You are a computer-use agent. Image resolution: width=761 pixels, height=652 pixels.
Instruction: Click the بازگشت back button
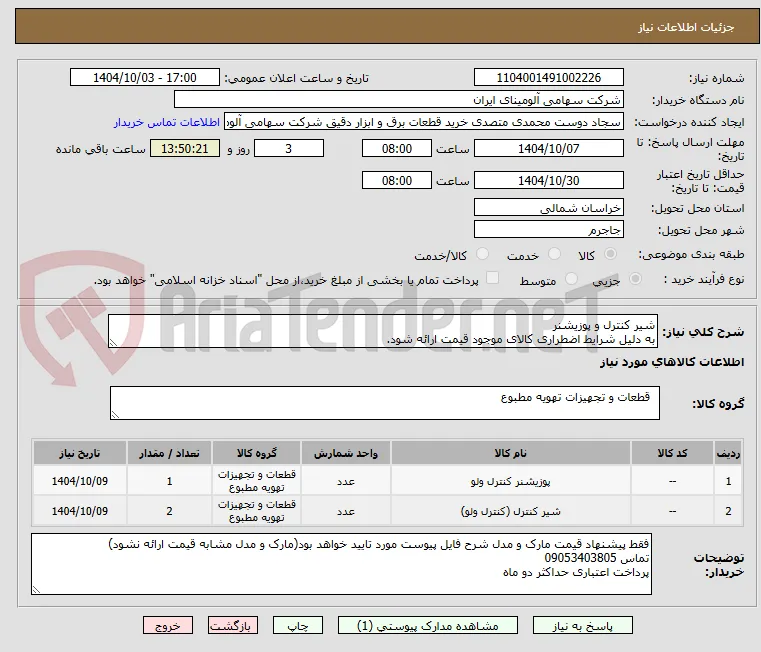point(233,625)
